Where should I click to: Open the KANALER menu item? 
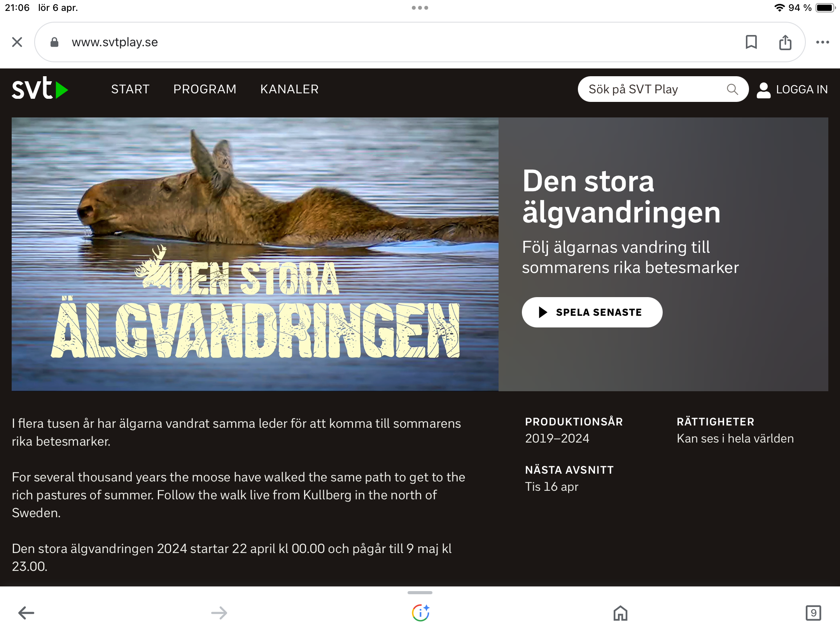click(x=289, y=89)
